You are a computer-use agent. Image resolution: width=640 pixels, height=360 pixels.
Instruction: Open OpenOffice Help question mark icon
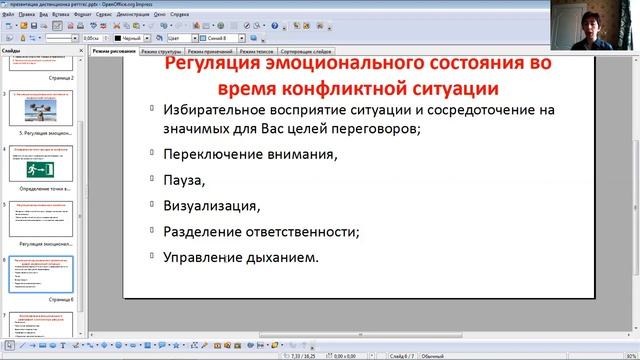275,26
